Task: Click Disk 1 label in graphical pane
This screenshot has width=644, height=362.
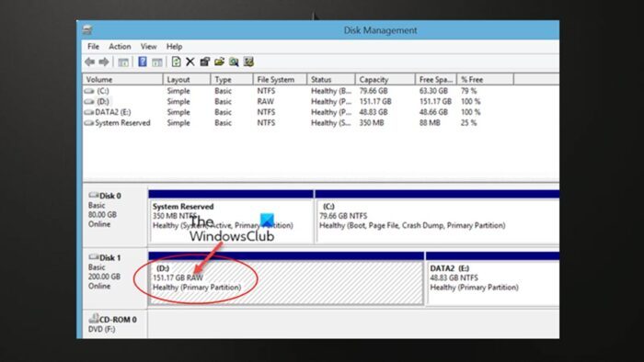Action: (x=110, y=258)
